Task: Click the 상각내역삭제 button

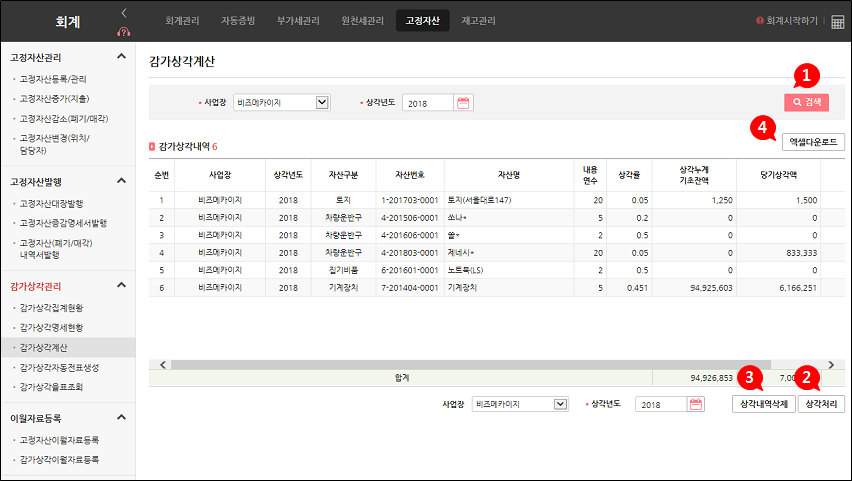Action: (x=764, y=404)
